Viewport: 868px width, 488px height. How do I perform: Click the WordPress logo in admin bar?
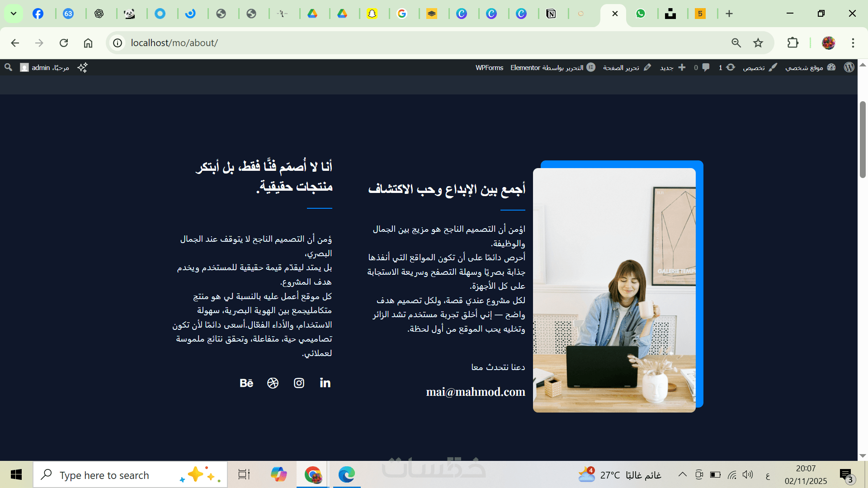click(x=849, y=67)
